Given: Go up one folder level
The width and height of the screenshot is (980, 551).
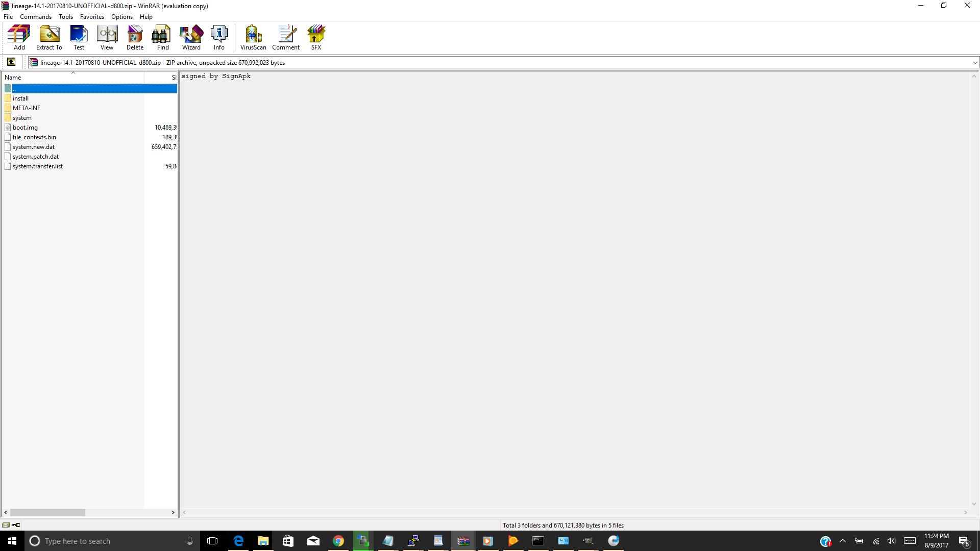Looking at the screenshot, I should (x=11, y=62).
